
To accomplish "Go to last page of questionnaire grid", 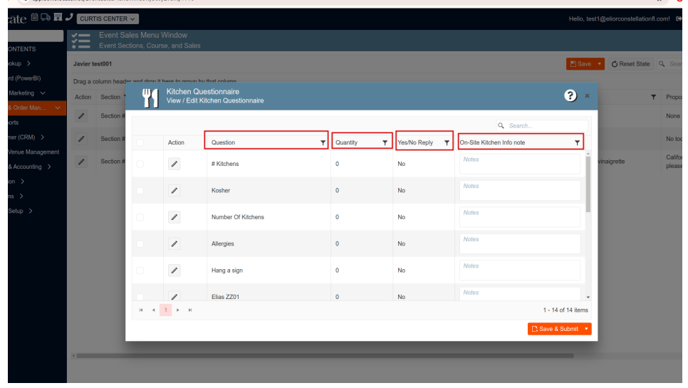I will (190, 310).
